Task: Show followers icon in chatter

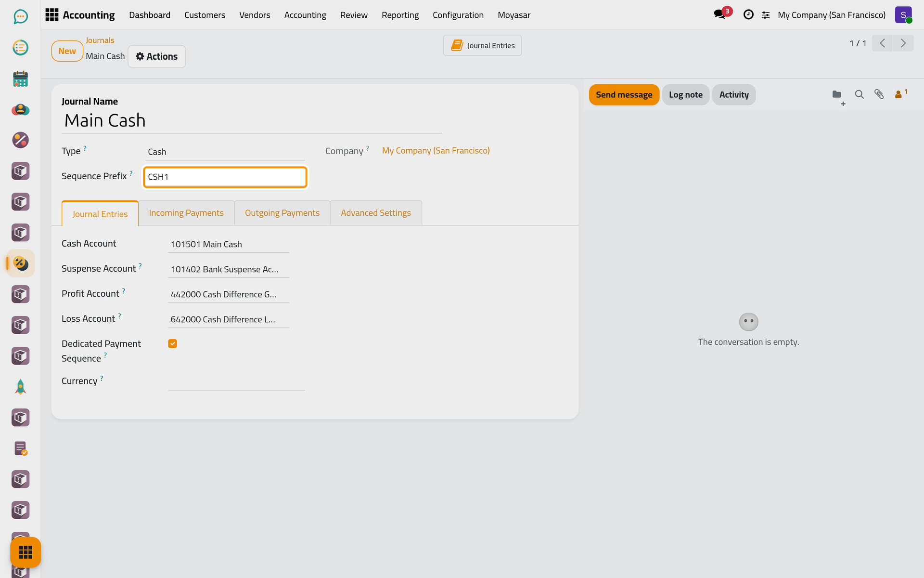Action: click(x=901, y=94)
